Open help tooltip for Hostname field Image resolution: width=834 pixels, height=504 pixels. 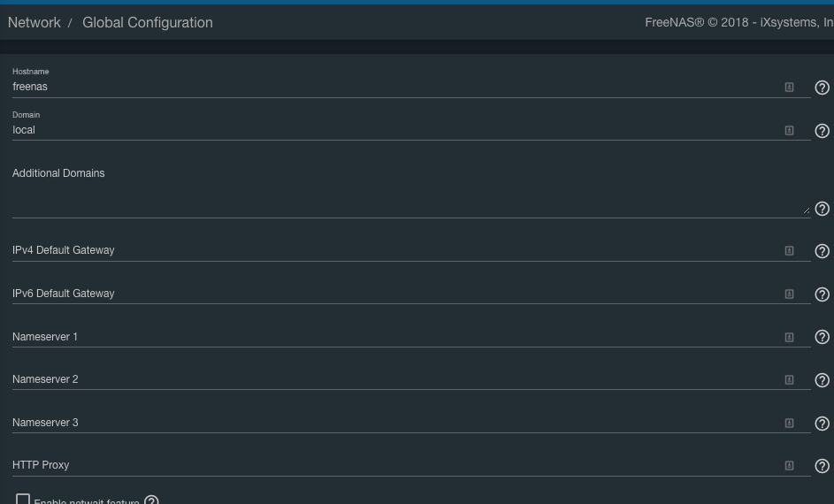[822, 88]
